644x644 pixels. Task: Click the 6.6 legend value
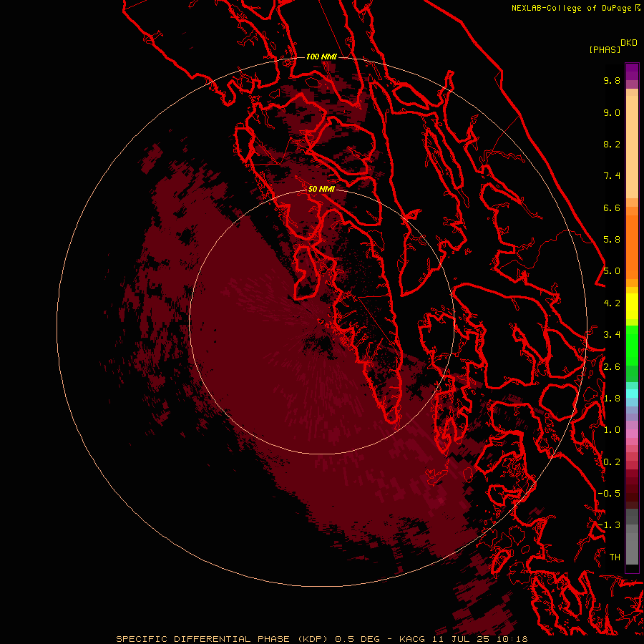pos(612,208)
